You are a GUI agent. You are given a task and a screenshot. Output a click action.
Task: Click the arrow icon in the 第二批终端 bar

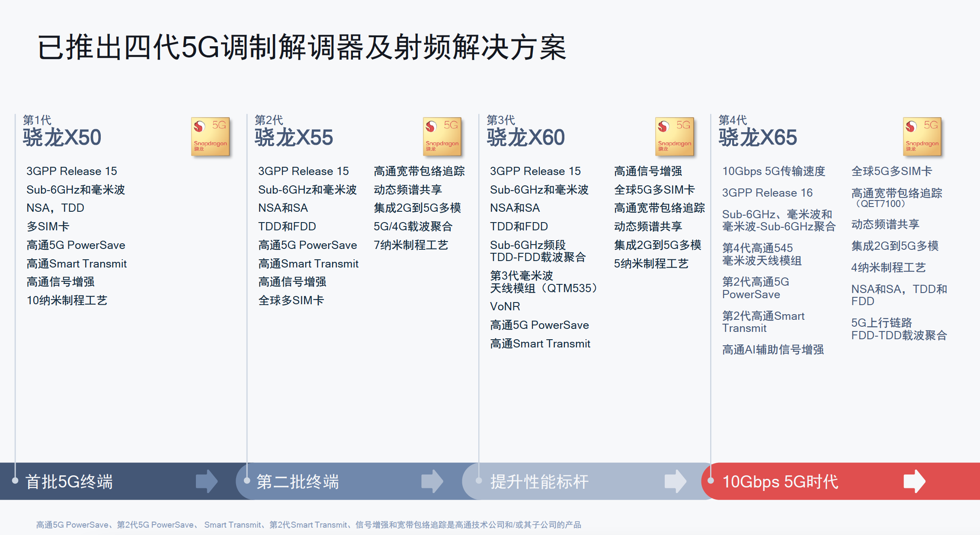[x=432, y=481]
